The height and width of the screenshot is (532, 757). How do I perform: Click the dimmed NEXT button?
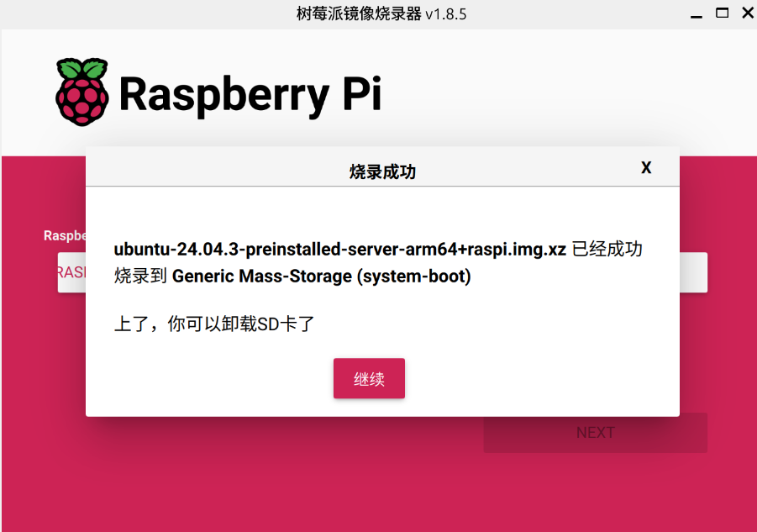coord(596,432)
